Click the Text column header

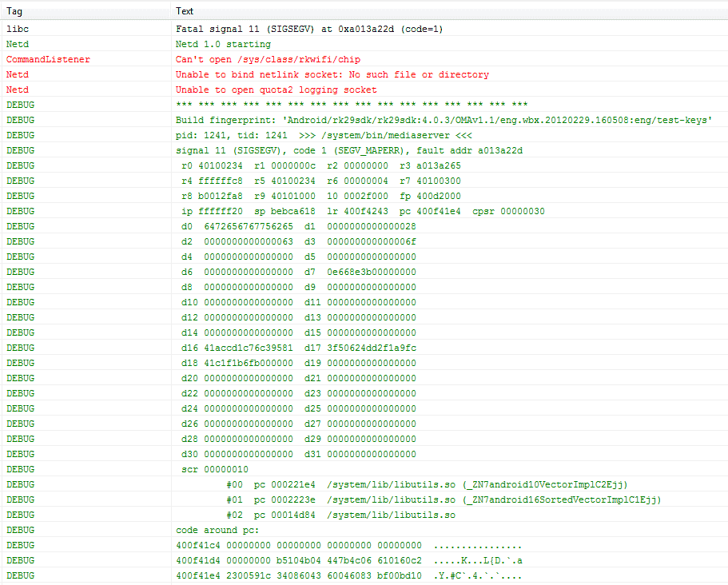coord(449,10)
